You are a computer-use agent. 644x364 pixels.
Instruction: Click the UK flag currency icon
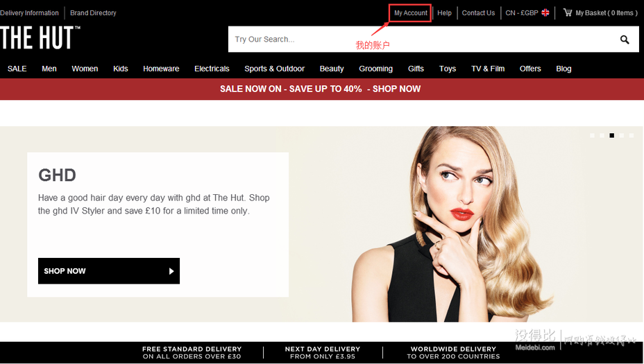pyautogui.click(x=545, y=12)
